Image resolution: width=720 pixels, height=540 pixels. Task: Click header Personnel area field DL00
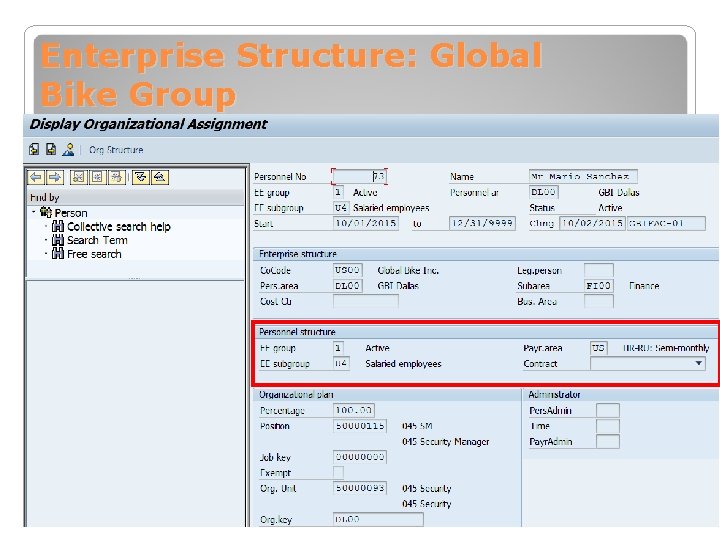pos(544,192)
